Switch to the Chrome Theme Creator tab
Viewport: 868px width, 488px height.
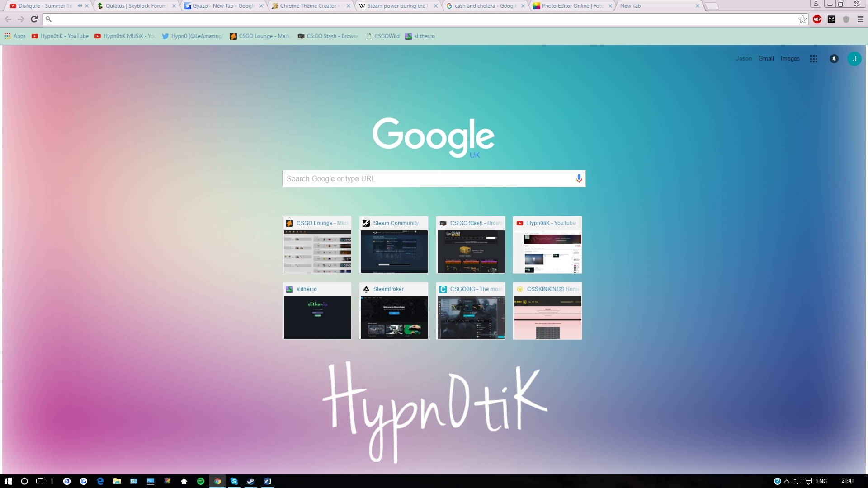[308, 6]
